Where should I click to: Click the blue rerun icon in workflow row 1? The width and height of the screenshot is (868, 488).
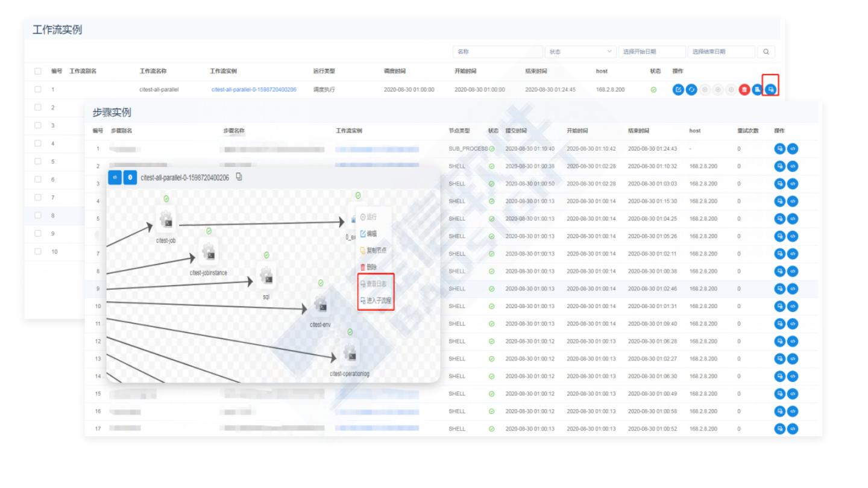(691, 90)
